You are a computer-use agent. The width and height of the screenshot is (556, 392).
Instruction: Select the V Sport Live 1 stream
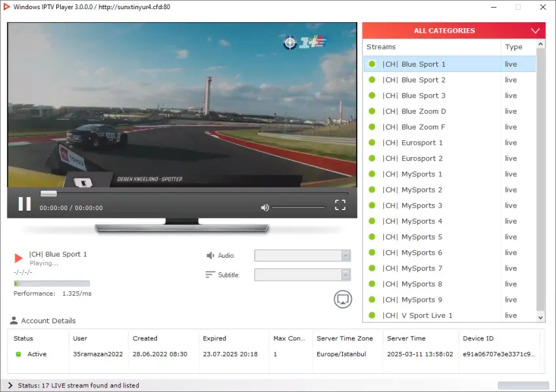click(x=449, y=315)
